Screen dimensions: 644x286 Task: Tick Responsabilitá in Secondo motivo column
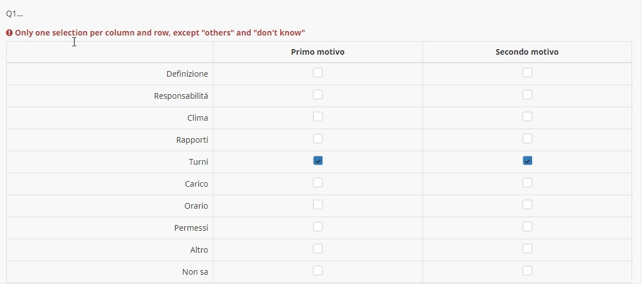(527, 95)
